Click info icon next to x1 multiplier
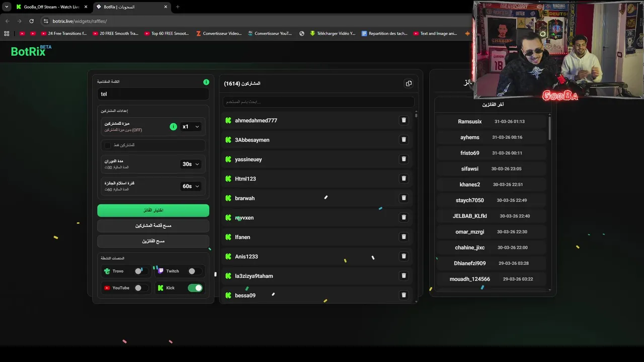This screenshot has width=644, height=362. click(173, 127)
